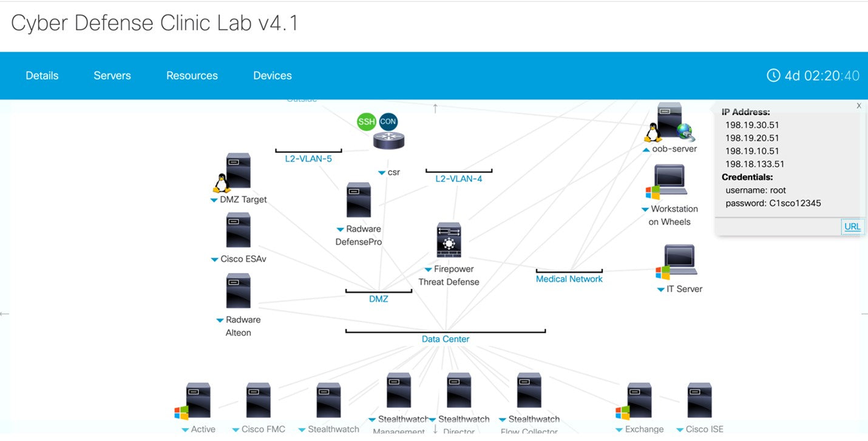Click the IT Server laptop icon

[x=680, y=261]
